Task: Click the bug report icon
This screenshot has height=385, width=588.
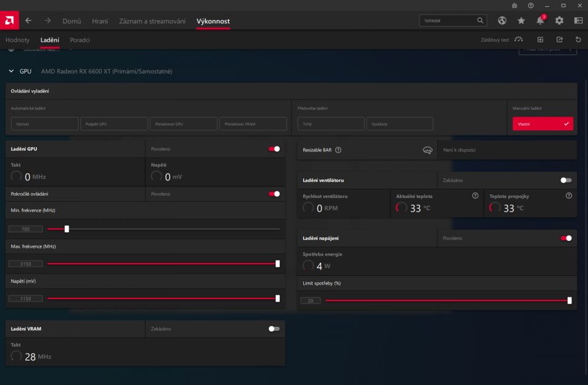Action: coord(514,6)
